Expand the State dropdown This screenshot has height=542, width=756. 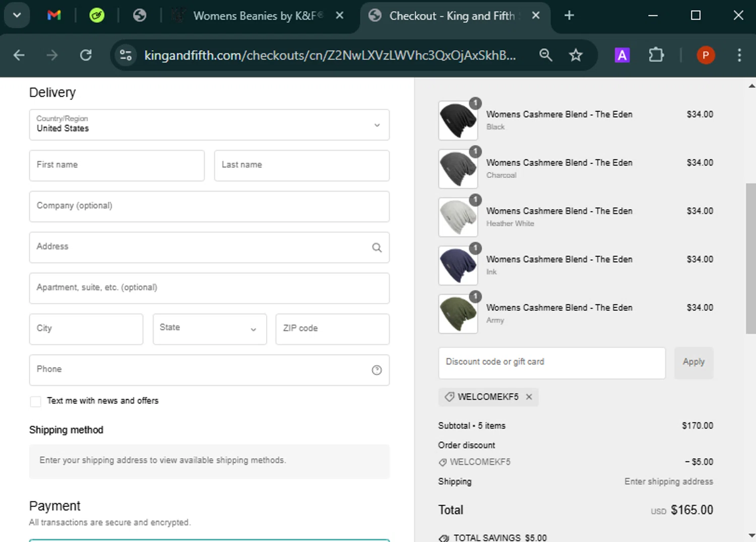coord(210,329)
